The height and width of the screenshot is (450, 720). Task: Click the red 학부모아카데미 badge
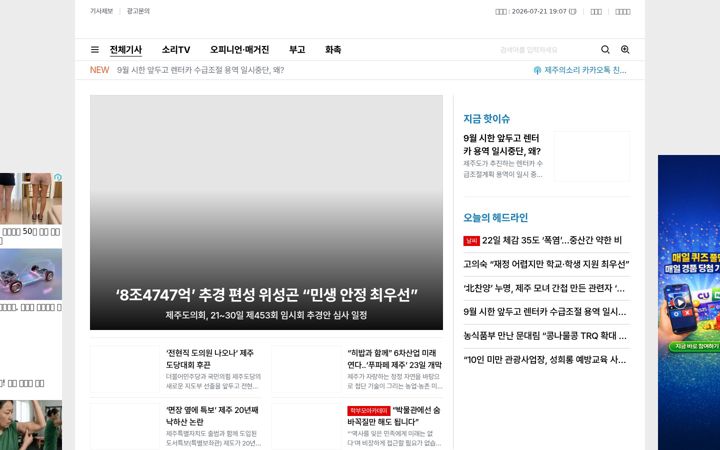[x=369, y=411]
